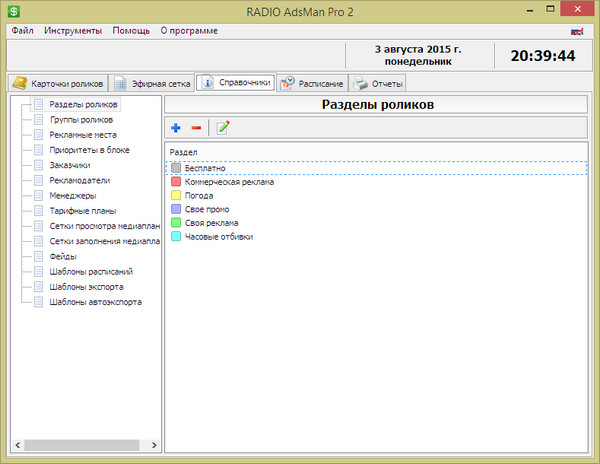Screen dimensions: 600x464
Task: Click the language flag icon in menu bar
Action: pos(577,31)
